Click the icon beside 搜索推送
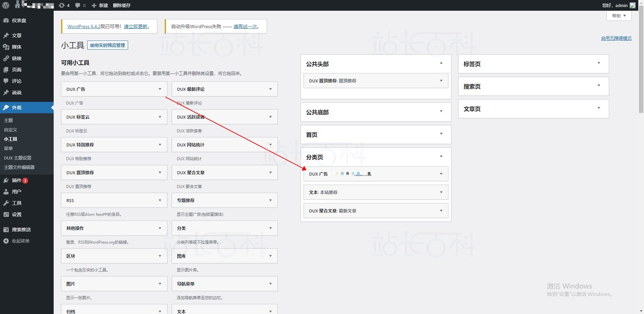Viewport: 644px width, 314px height. (x=6, y=230)
